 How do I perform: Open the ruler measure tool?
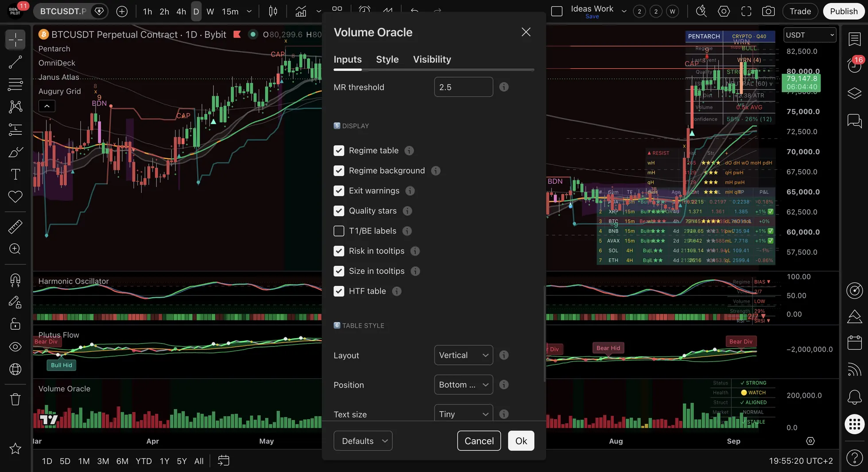15,226
